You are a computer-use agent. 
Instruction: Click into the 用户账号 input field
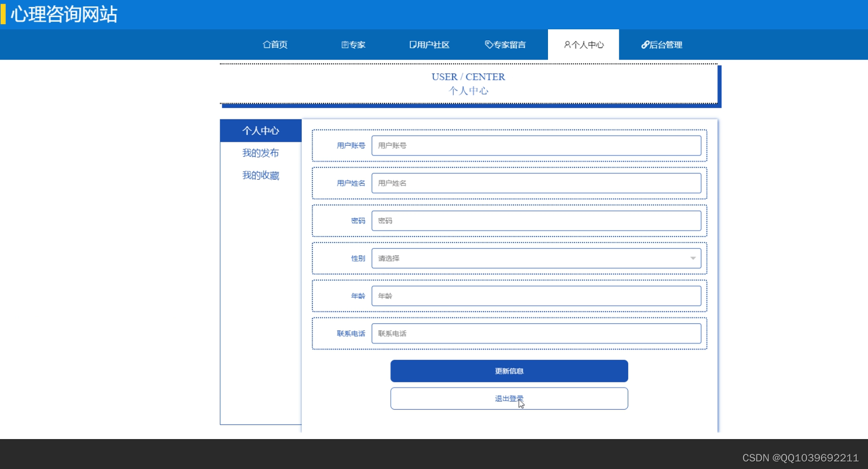click(x=536, y=146)
